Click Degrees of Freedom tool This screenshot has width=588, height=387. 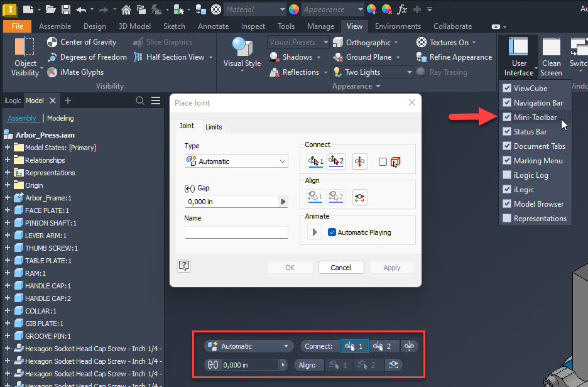click(87, 57)
